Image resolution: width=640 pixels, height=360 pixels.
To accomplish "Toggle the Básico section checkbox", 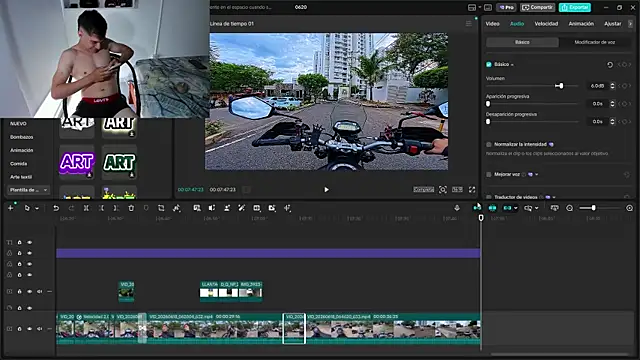I will (x=489, y=64).
